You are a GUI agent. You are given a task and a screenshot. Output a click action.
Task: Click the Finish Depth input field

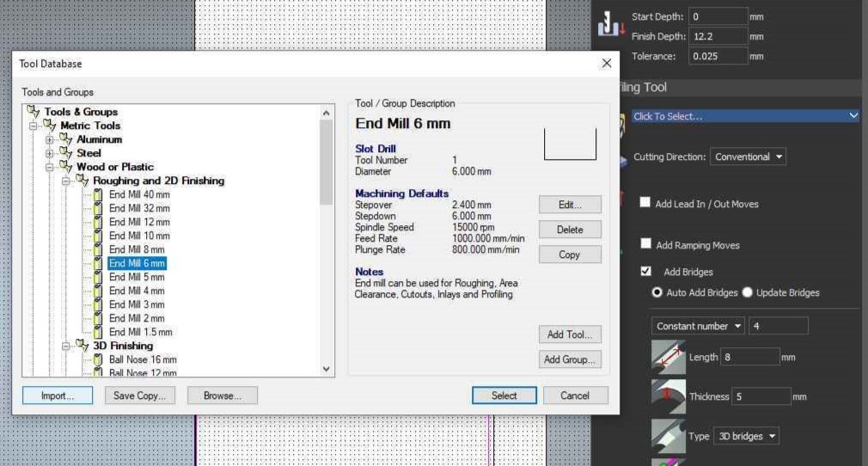(718, 37)
